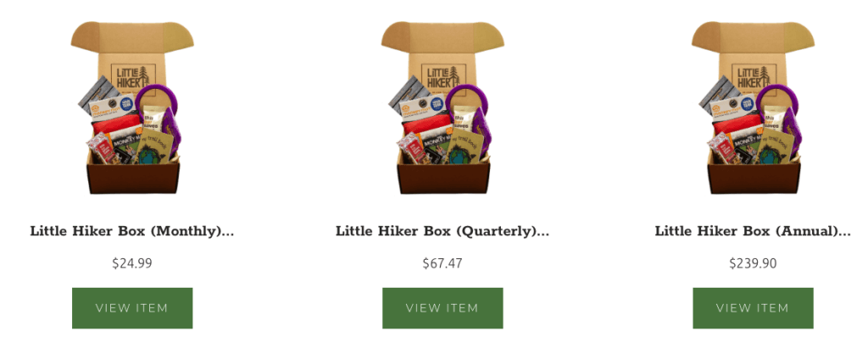Click the Little Hiker Box (Monthly) title
Screen dimensions: 868x342
point(132,231)
